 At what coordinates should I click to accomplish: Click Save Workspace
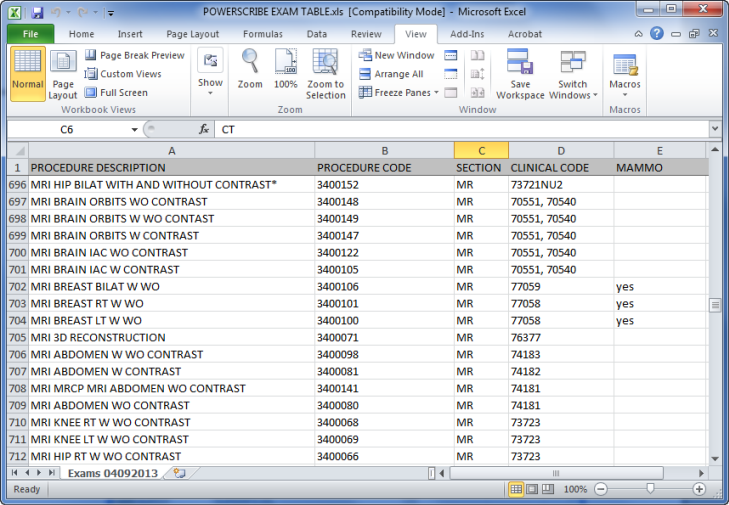pyautogui.click(x=520, y=73)
